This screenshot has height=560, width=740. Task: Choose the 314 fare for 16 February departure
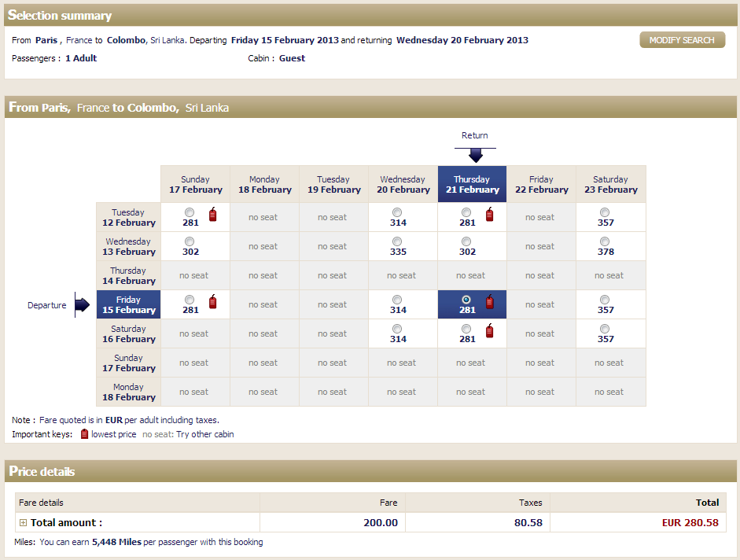pos(397,329)
